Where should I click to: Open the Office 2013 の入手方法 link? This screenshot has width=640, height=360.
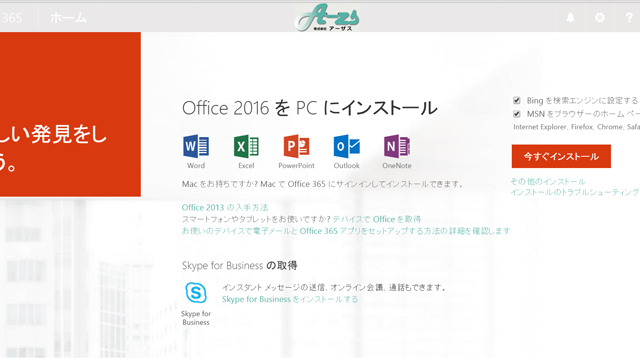pos(225,207)
